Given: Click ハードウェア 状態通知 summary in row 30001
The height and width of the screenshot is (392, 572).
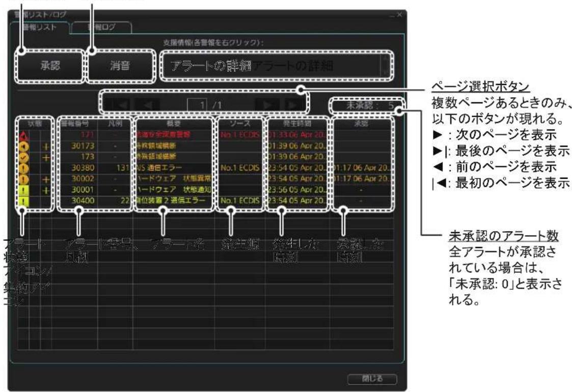Looking at the screenshot, I should click(x=173, y=189).
